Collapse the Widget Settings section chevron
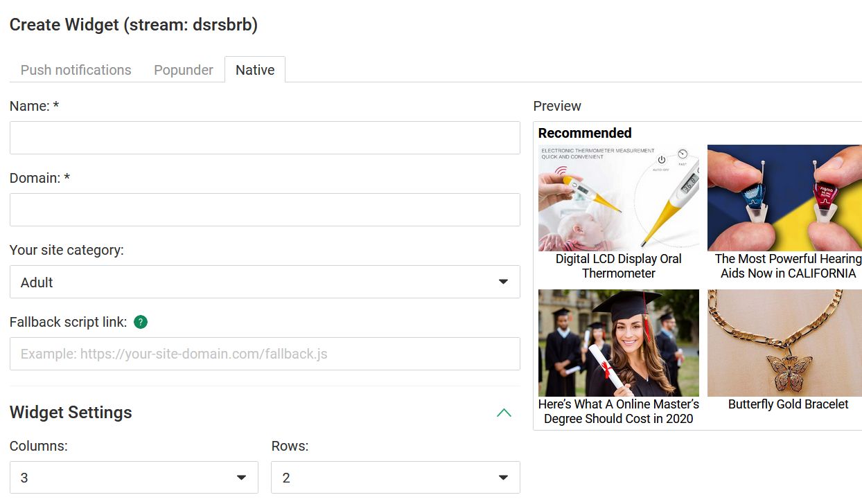Image resolution: width=862 pixels, height=504 pixels. point(504,413)
